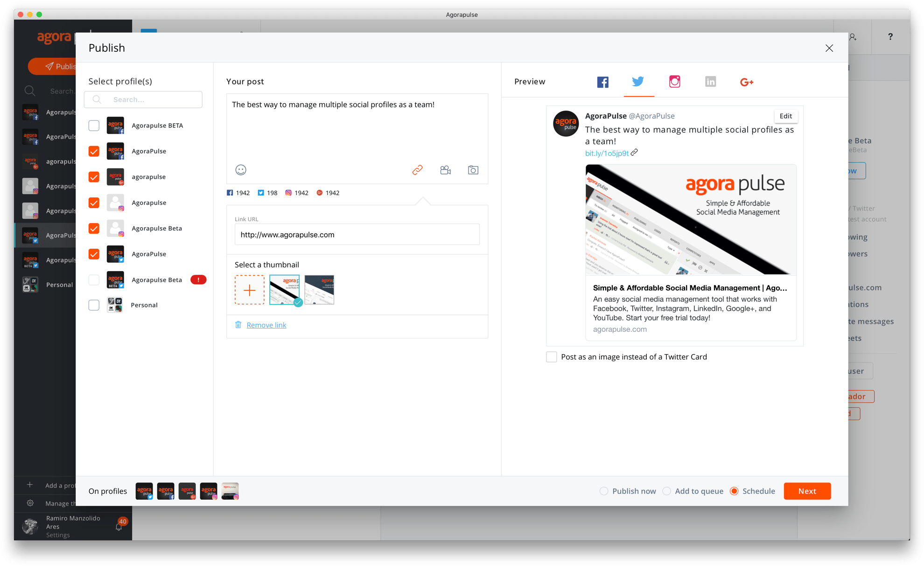Click Remove link to detach URL
924x566 pixels.
[266, 325]
